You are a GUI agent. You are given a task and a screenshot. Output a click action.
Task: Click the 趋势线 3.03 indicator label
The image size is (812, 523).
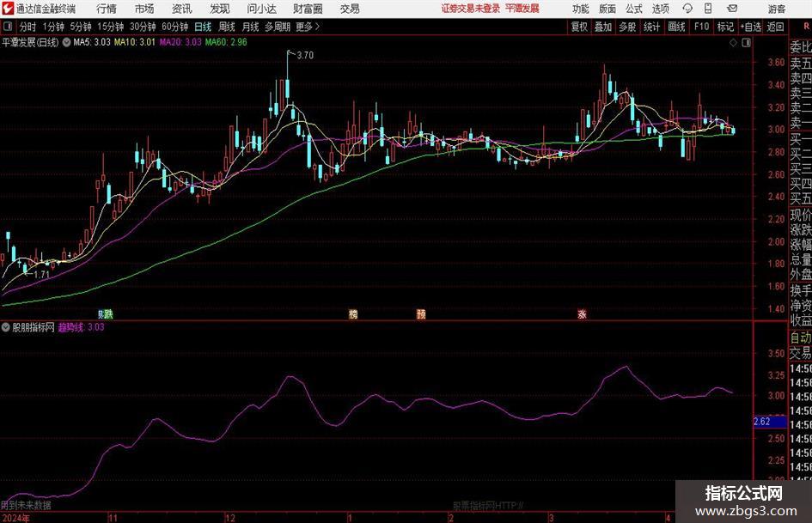click(81, 327)
